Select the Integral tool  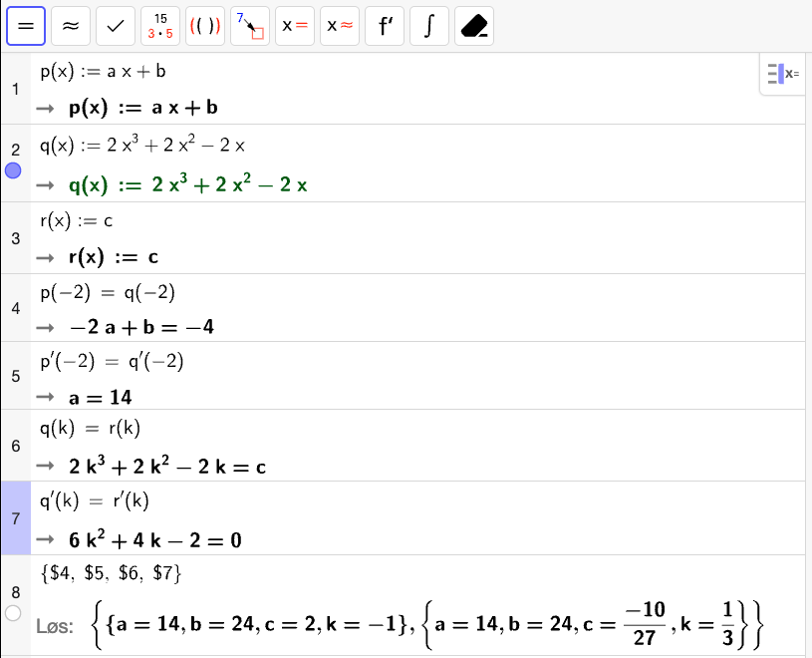pyautogui.click(x=429, y=27)
